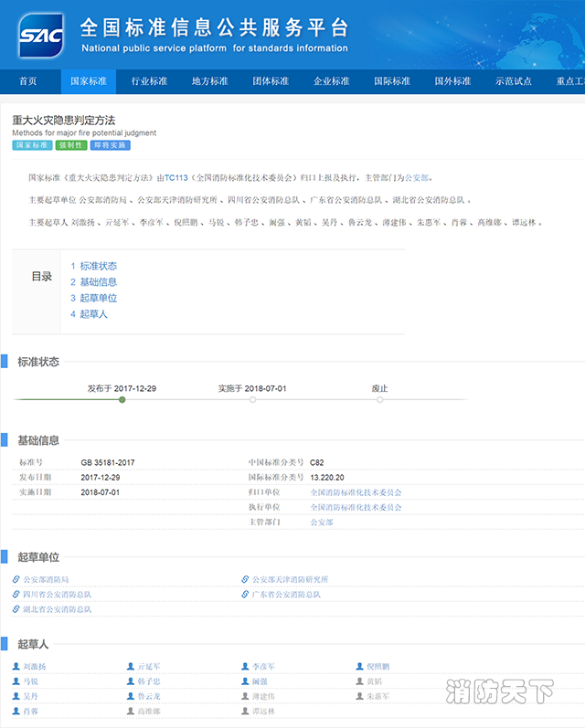Click the SAC logo icon
The image size is (585, 728).
[x=40, y=34]
